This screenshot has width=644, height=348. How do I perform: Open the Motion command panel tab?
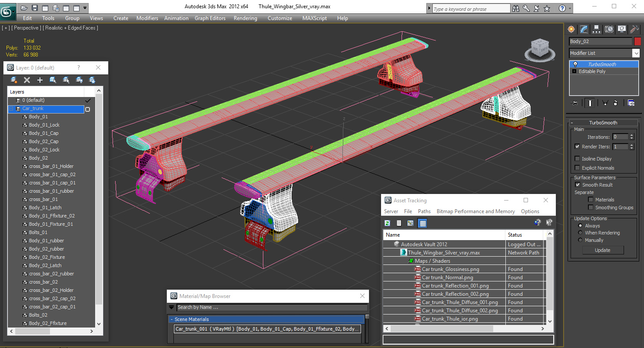click(x=609, y=29)
